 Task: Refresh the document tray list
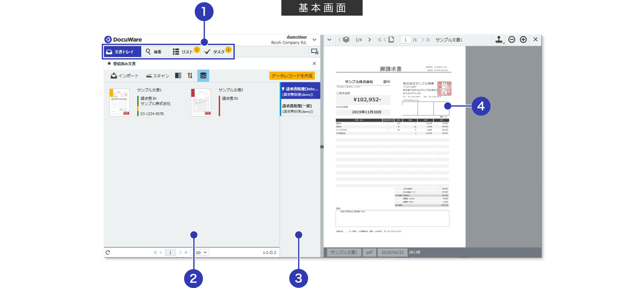coord(108,252)
